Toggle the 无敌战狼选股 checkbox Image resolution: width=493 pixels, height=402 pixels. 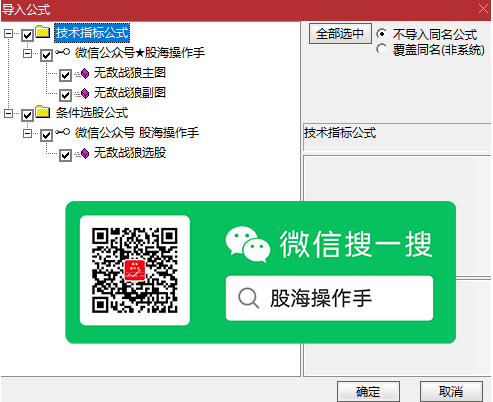[65, 155]
